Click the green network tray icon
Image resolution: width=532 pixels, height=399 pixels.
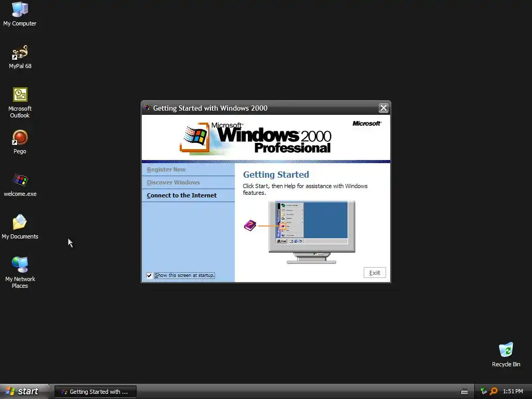tap(484, 391)
